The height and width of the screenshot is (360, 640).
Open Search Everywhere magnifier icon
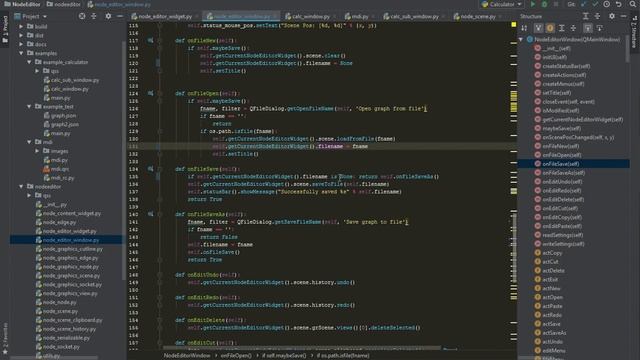(x=633, y=4)
